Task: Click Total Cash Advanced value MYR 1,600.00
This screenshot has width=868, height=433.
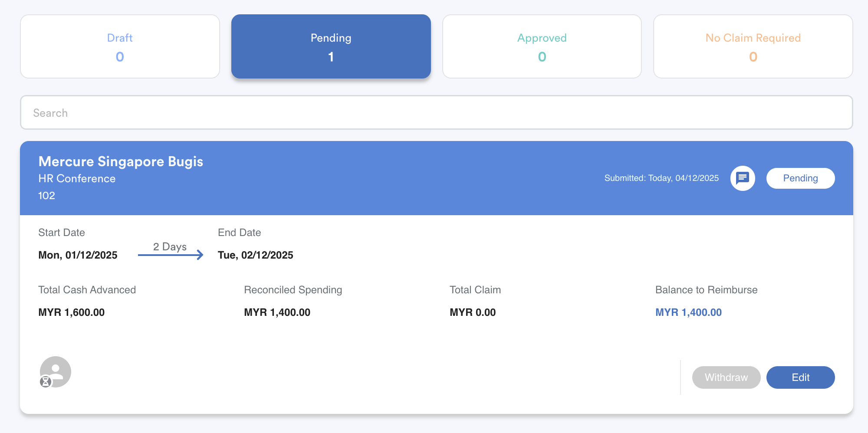Action: [72, 312]
